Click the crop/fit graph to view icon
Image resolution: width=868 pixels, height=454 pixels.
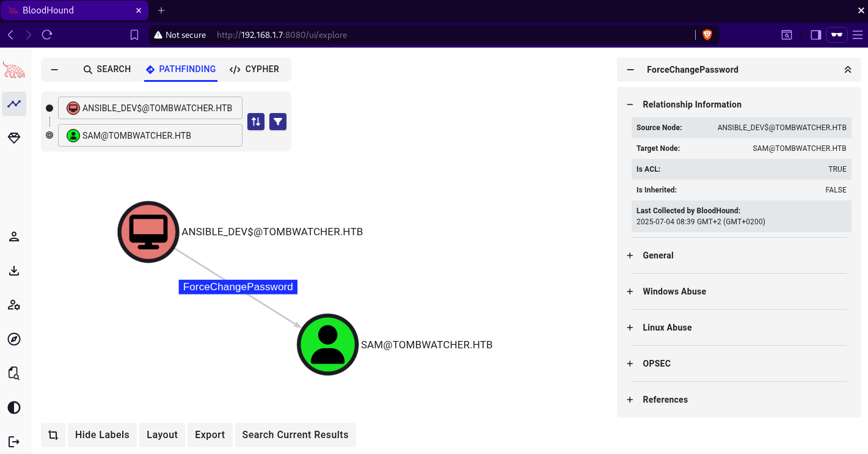coord(53,435)
